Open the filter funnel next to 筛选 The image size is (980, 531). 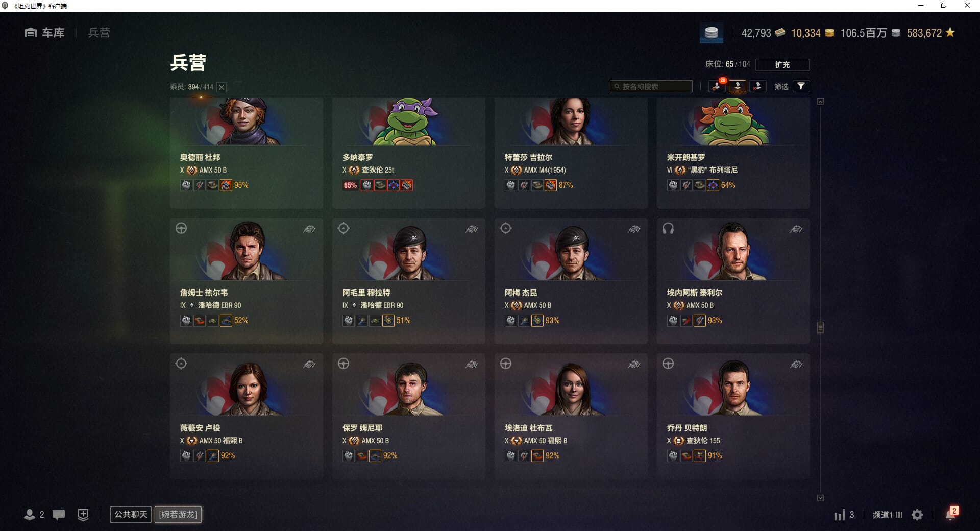point(801,86)
